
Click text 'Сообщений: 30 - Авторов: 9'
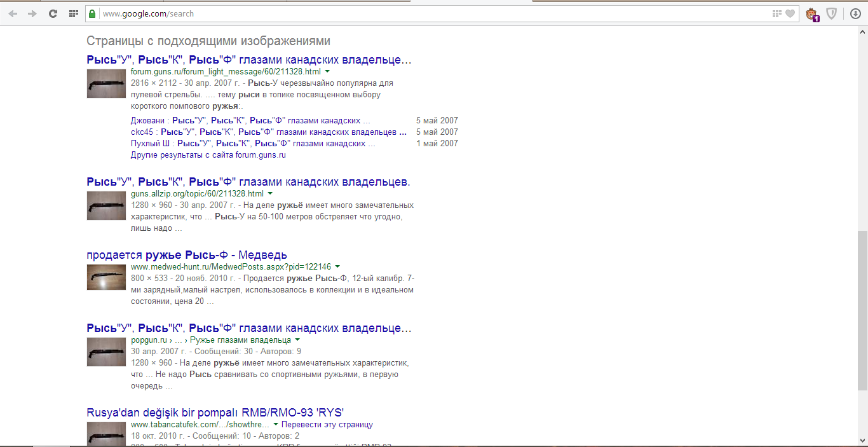tap(247, 352)
